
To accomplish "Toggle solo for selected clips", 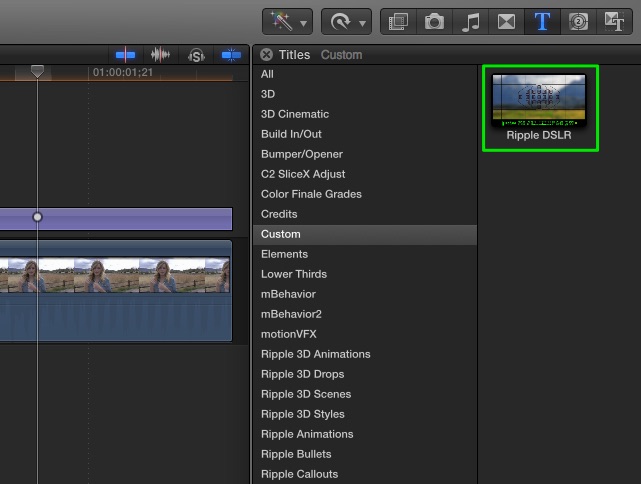I will pyautogui.click(x=196, y=55).
